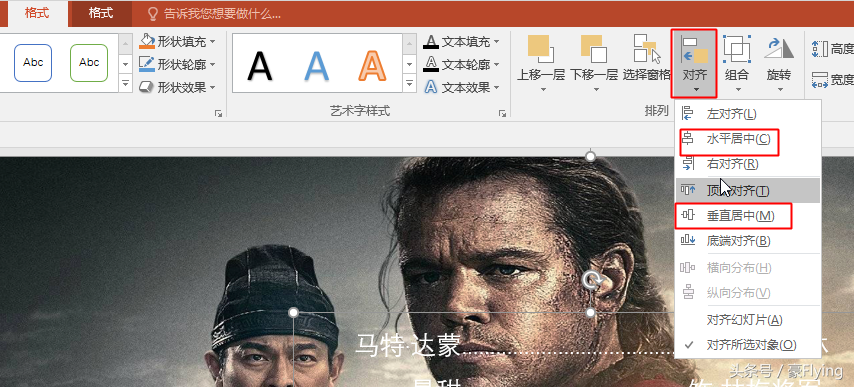Expand the 组合 dropdown arrow
This screenshot has height=387, width=854.
tap(738, 89)
